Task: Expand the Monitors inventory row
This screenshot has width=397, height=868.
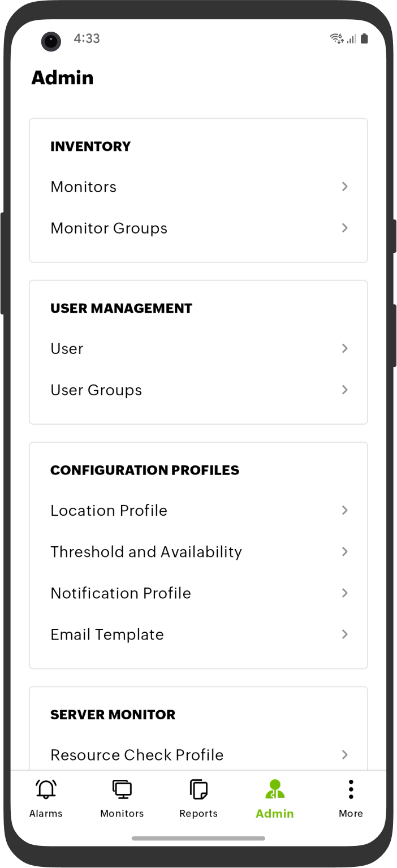Action: (198, 187)
